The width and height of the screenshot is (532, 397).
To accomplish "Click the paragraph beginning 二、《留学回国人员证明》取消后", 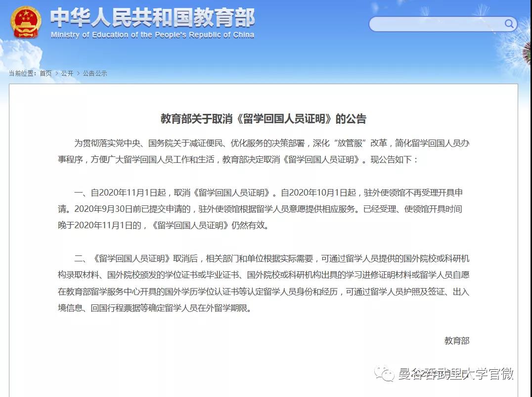I will [264, 283].
